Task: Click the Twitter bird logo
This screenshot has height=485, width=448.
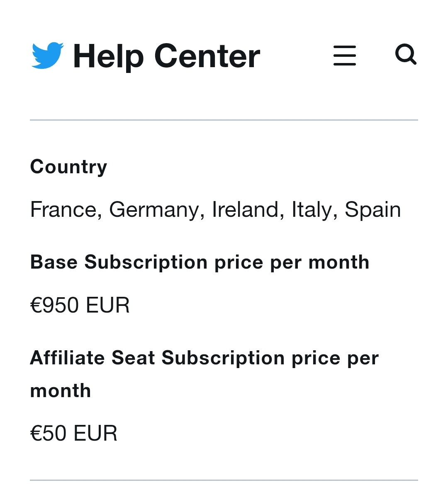Action: tap(48, 56)
